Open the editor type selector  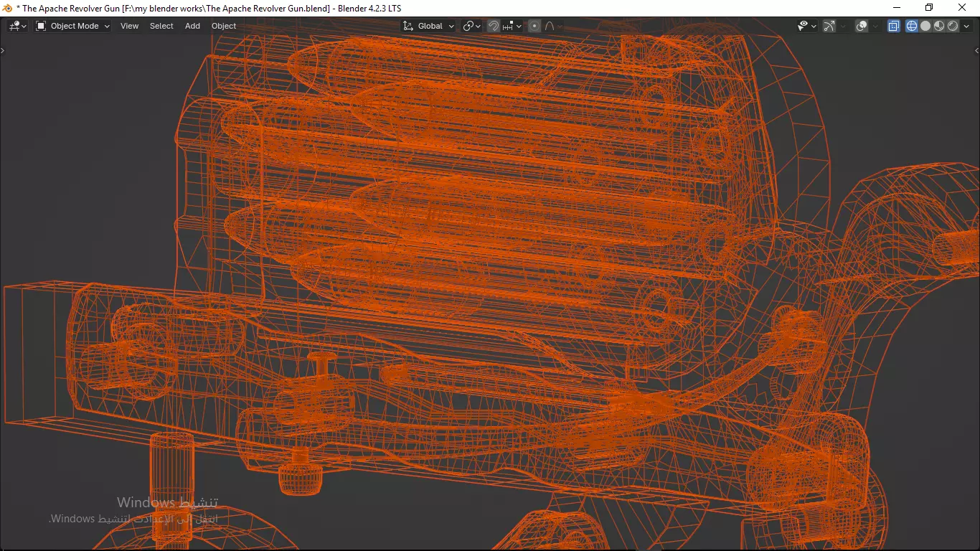click(x=17, y=26)
